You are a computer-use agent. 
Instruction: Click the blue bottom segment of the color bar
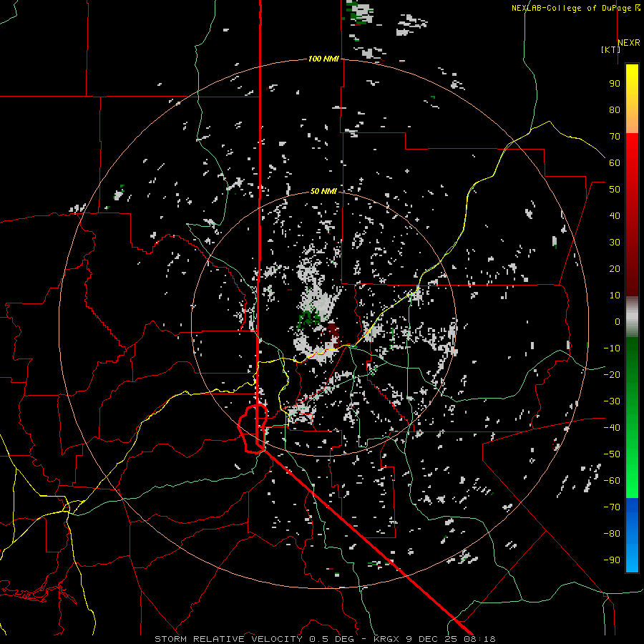point(632,535)
